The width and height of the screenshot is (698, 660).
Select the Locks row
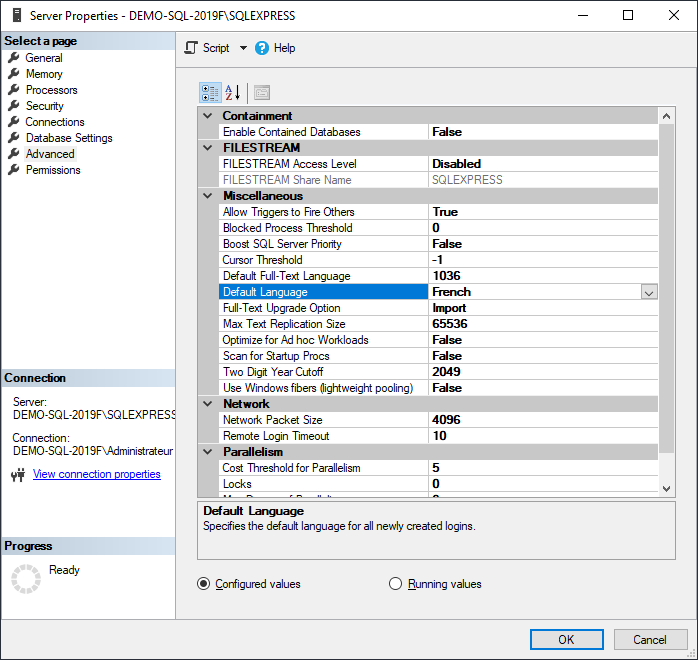pos(438,484)
